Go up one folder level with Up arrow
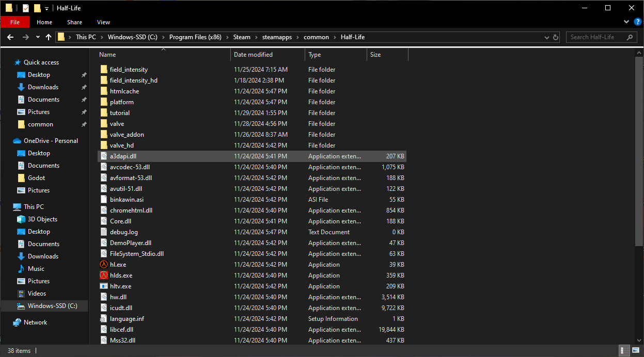This screenshot has width=644, height=357. pos(49,37)
